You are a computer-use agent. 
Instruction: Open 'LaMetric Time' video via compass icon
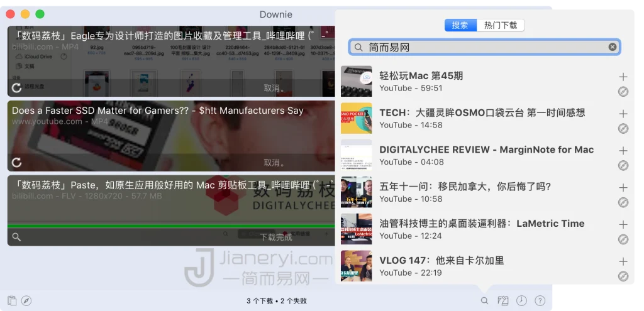coord(623,239)
